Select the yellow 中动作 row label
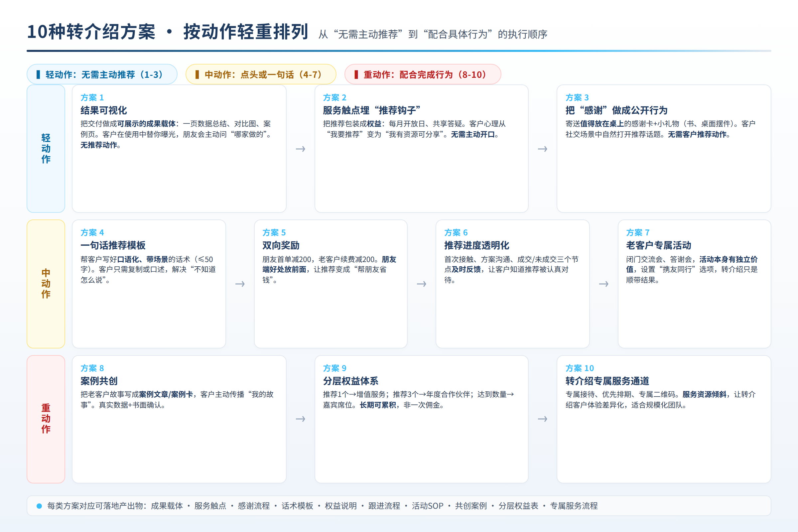 46,284
